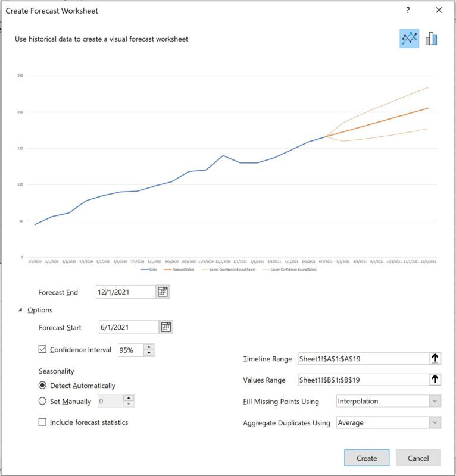Viewport: 456px width, 476px height.
Task: Open the help question mark
Action: coord(408,10)
